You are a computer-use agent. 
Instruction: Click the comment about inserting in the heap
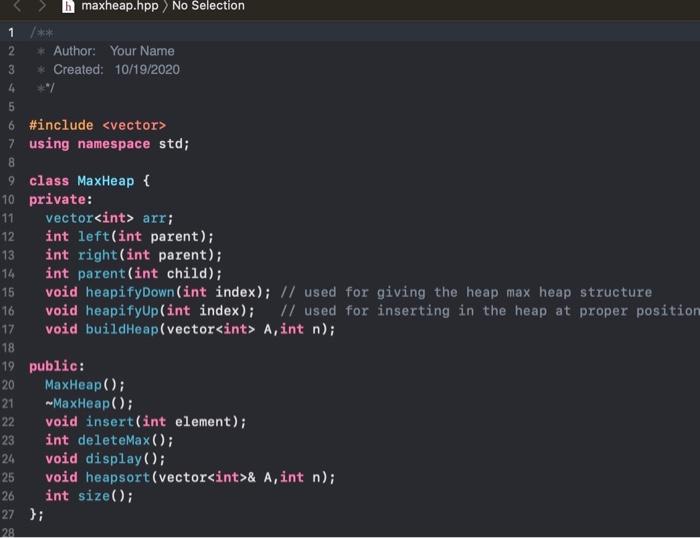[x=490, y=310]
